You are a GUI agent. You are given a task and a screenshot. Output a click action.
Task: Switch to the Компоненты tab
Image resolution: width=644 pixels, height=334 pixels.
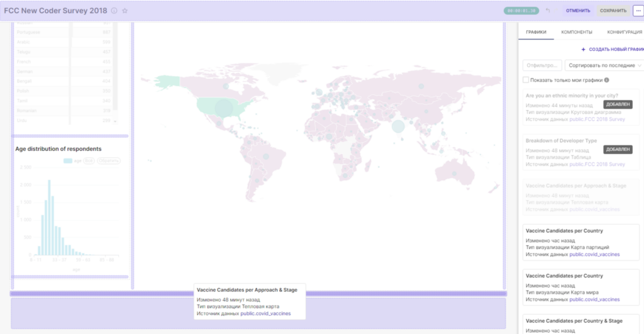pos(577,32)
